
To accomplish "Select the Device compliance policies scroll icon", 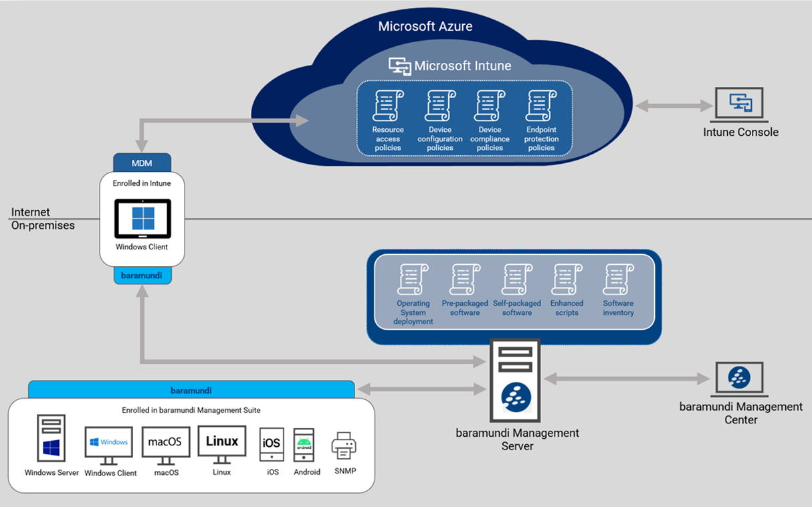I will pos(490,106).
